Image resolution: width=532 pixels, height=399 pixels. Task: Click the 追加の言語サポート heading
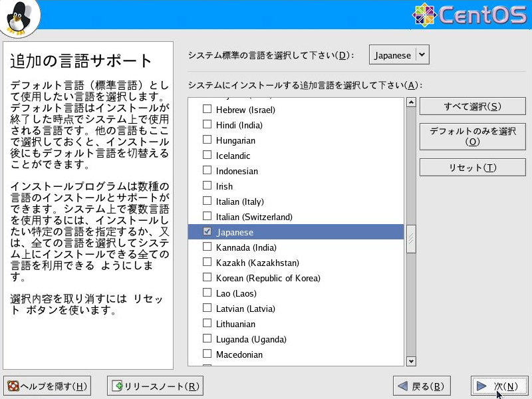point(80,61)
